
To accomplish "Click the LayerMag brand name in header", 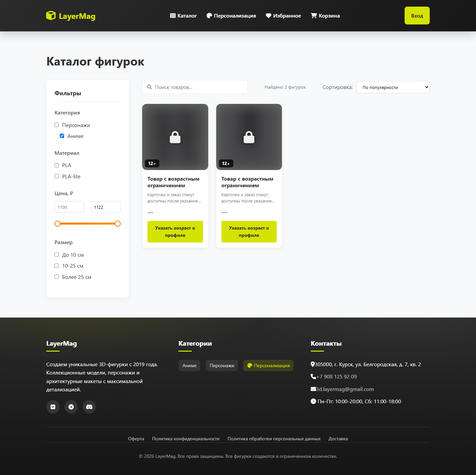I will [77, 16].
